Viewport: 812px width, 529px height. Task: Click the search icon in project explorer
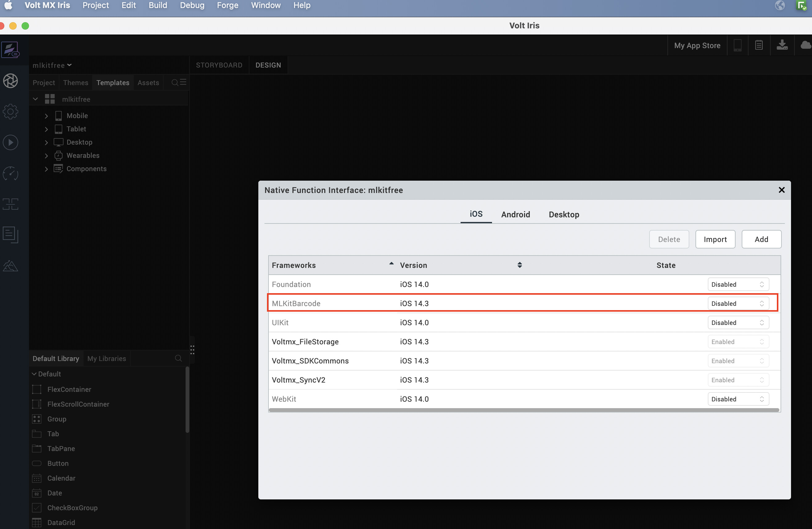(175, 82)
